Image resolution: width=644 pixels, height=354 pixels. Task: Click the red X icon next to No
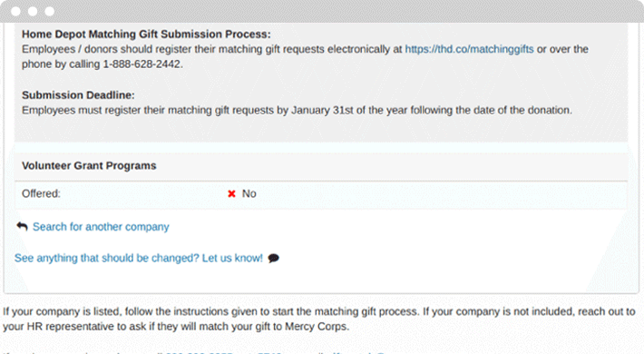tap(231, 193)
